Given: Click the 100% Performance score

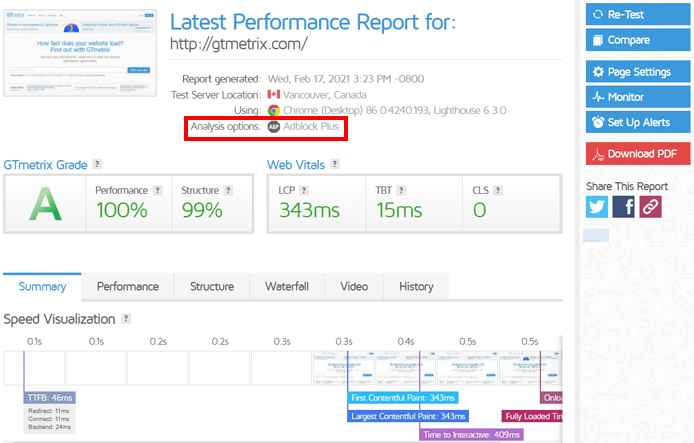Looking at the screenshot, I should 122,210.
